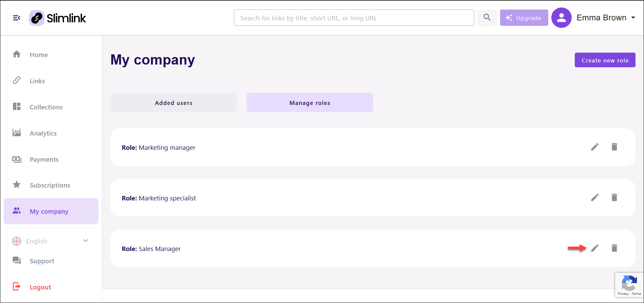This screenshot has width=644, height=303.
Task: Edit the Sales Manager role
Action: pyautogui.click(x=595, y=248)
